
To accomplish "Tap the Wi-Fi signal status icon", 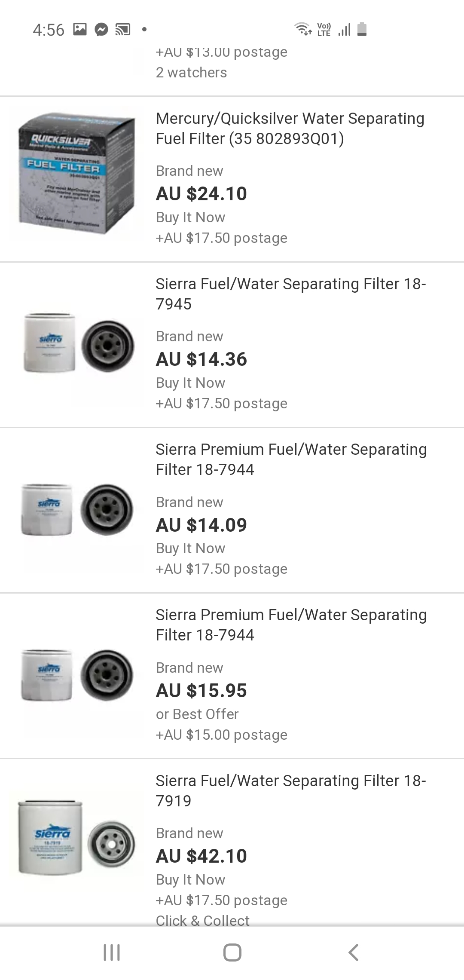I will (303, 29).
